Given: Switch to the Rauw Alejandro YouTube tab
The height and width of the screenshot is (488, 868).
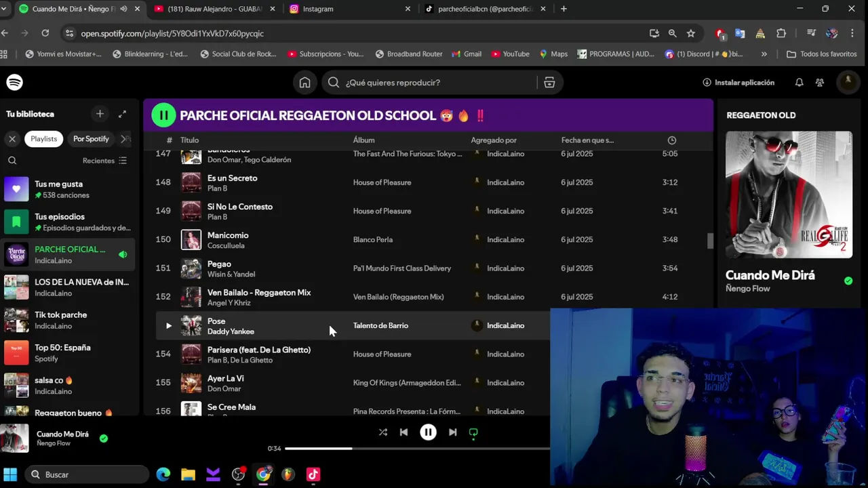Looking at the screenshot, I should coord(216,9).
